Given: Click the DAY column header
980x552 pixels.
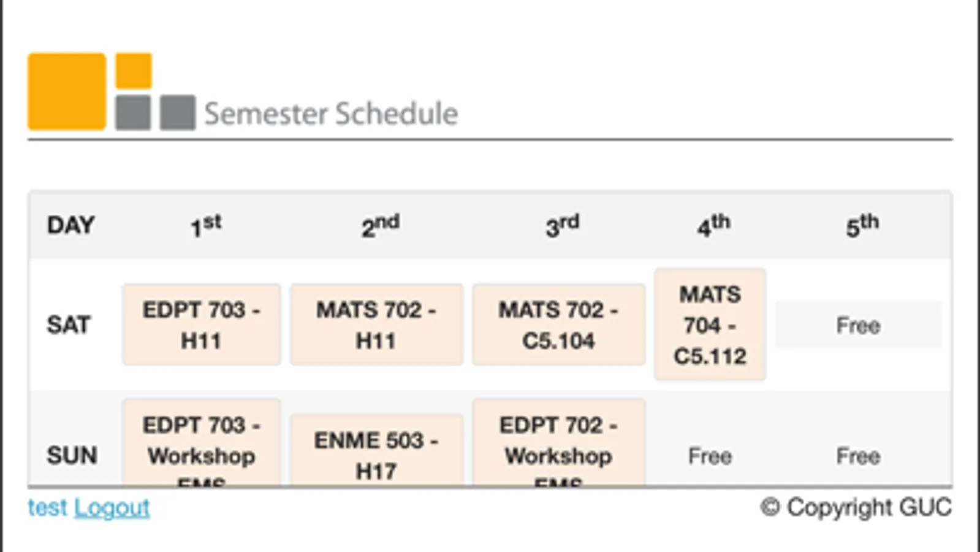Looking at the screenshot, I should click(70, 225).
